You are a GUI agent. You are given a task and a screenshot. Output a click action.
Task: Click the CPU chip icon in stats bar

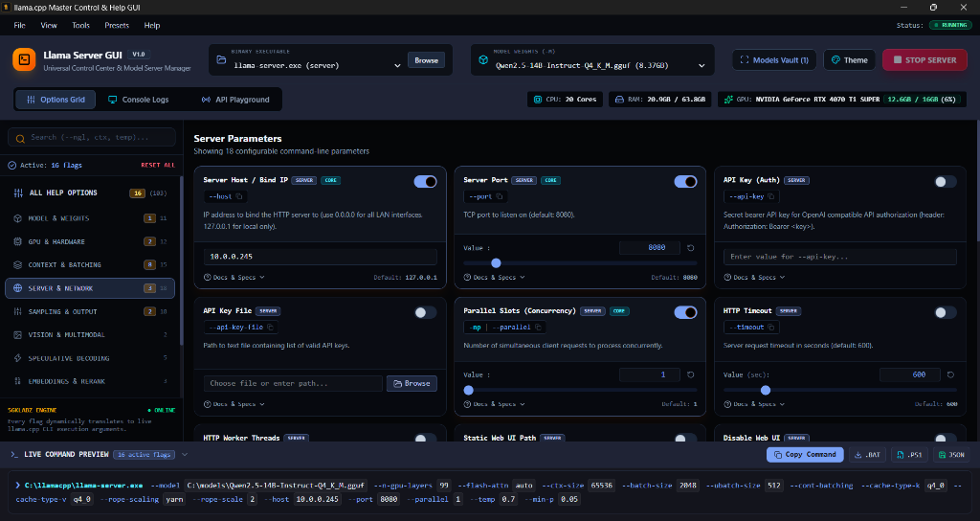click(538, 100)
